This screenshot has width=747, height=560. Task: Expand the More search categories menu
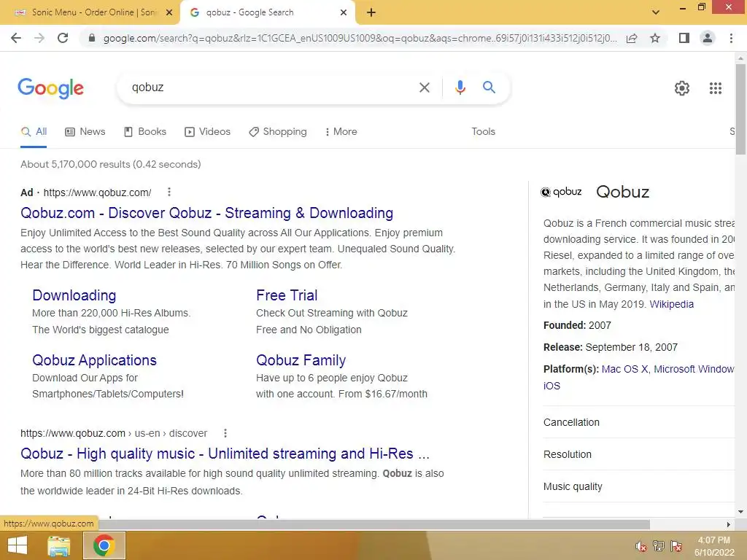[341, 131]
